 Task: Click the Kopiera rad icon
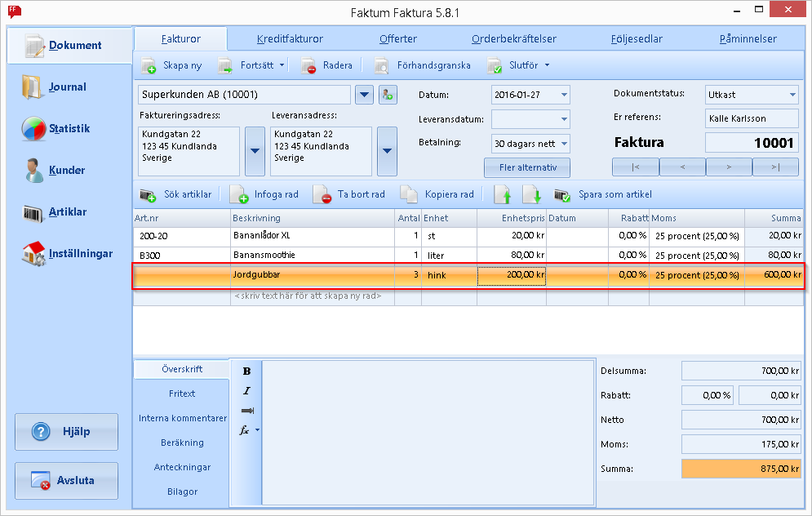[409, 195]
